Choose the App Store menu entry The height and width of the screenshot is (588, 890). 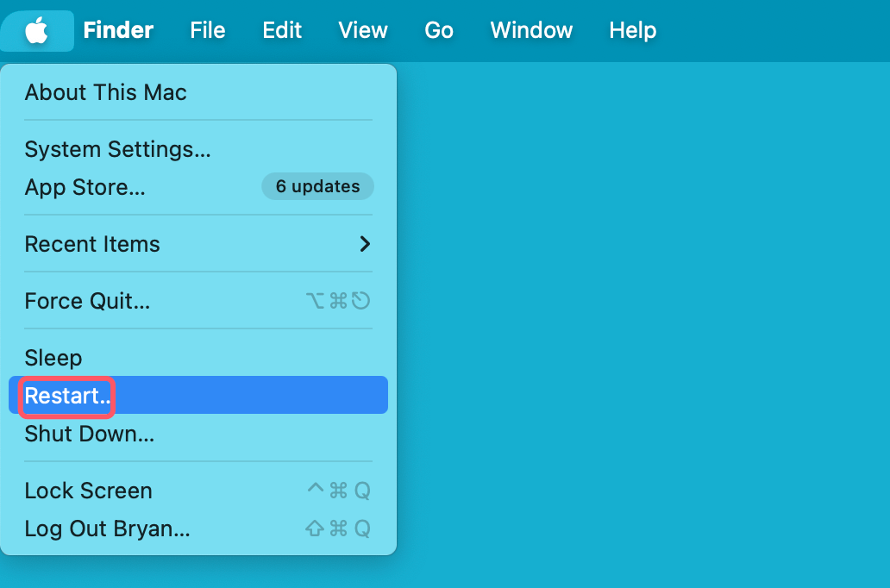coord(85,187)
